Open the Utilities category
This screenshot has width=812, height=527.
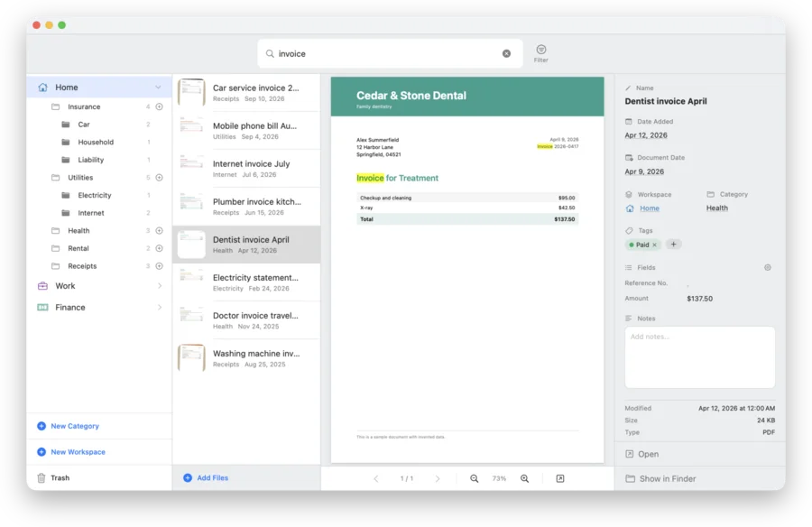[99, 177]
